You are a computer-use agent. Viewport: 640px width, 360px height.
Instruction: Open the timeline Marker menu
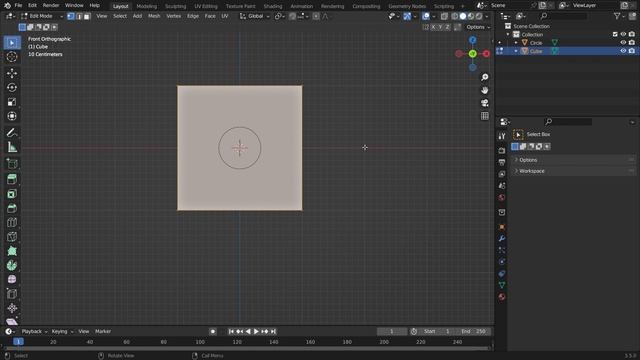coord(103,331)
